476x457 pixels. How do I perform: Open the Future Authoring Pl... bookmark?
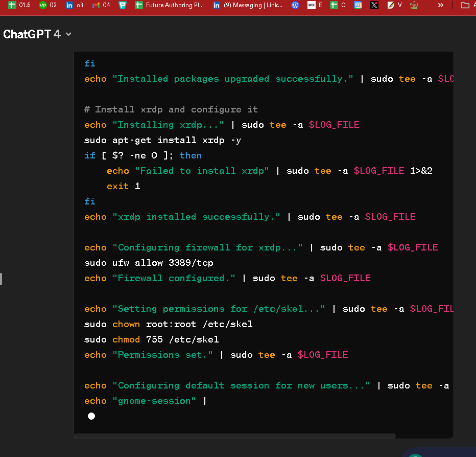click(x=170, y=5)
